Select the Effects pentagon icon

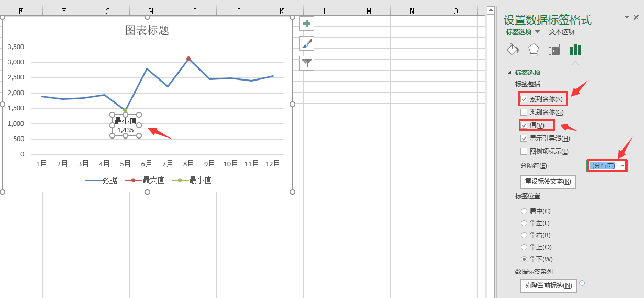pos(533,50)
